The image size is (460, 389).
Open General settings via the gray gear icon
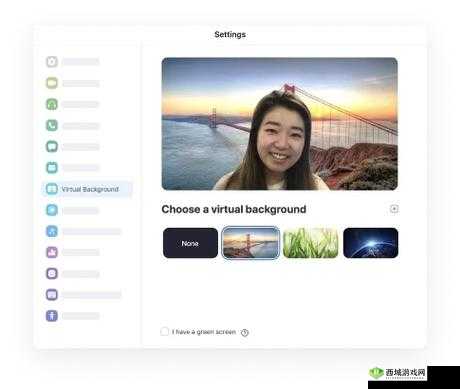[52, 62]
